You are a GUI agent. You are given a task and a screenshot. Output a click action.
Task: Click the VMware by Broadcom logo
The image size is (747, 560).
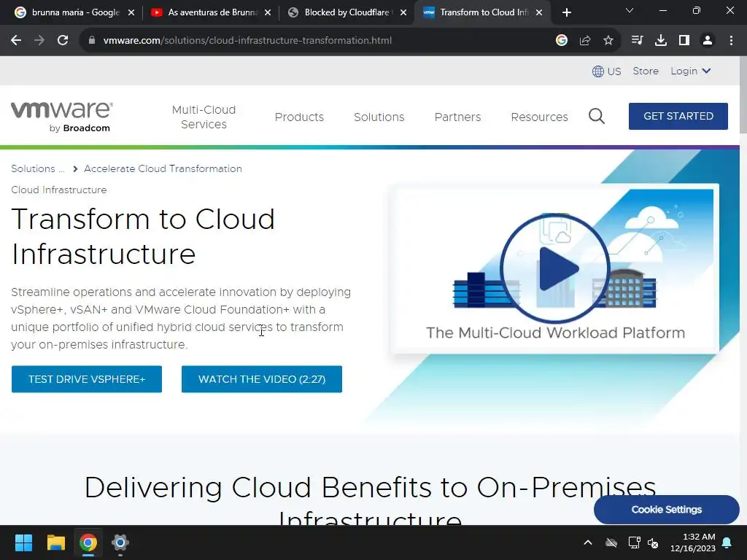62,117
